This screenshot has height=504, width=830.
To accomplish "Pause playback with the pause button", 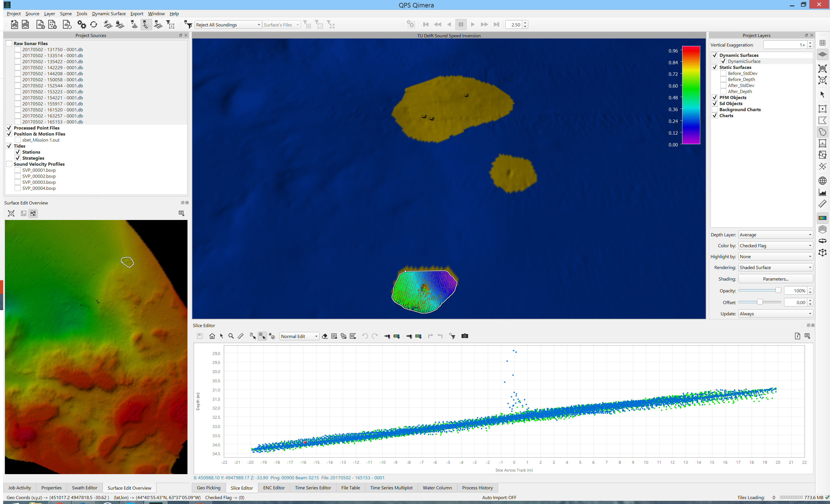I will [461, 25].
